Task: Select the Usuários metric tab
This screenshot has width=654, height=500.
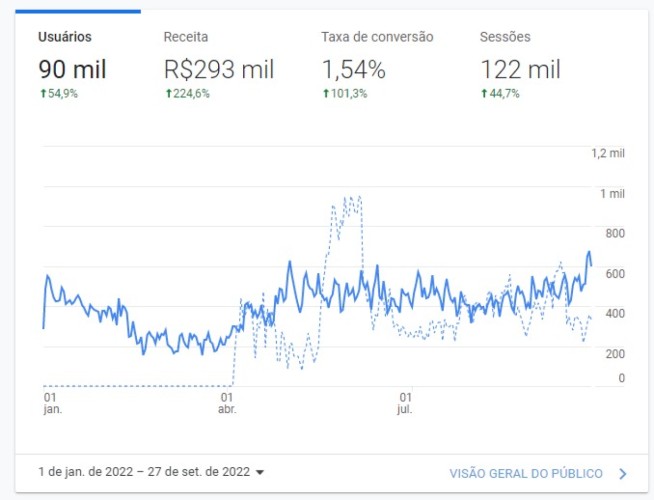Action: [78, 65]
